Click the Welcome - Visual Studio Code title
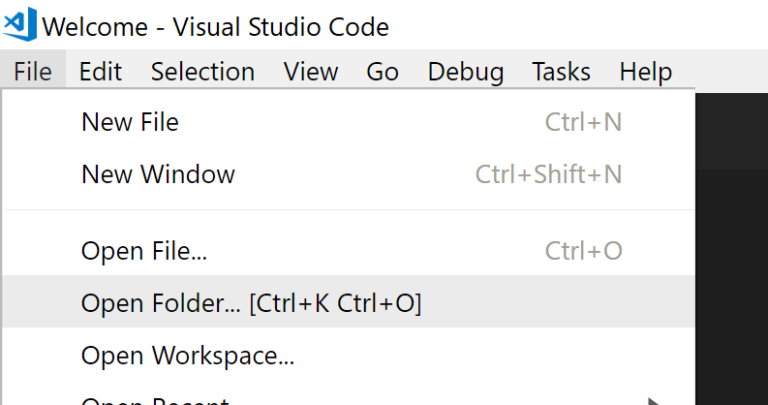The width and height of the screenshot is (768, 405). coord(216,26)
